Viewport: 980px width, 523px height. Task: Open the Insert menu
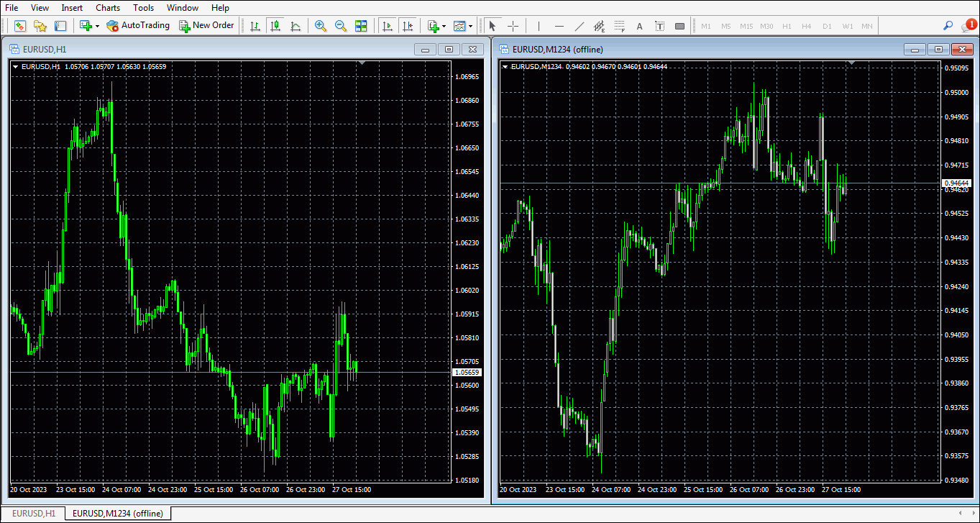(72, 8)
